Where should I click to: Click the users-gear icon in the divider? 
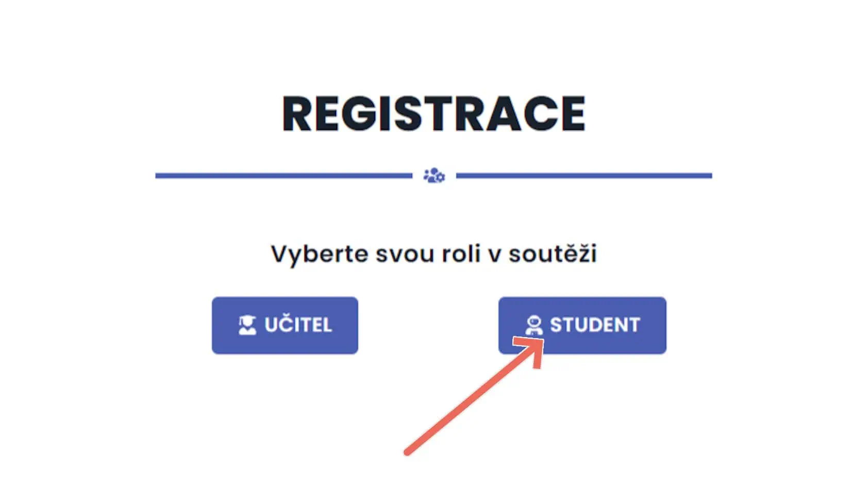pyautogui.click(x=434, y=176)
